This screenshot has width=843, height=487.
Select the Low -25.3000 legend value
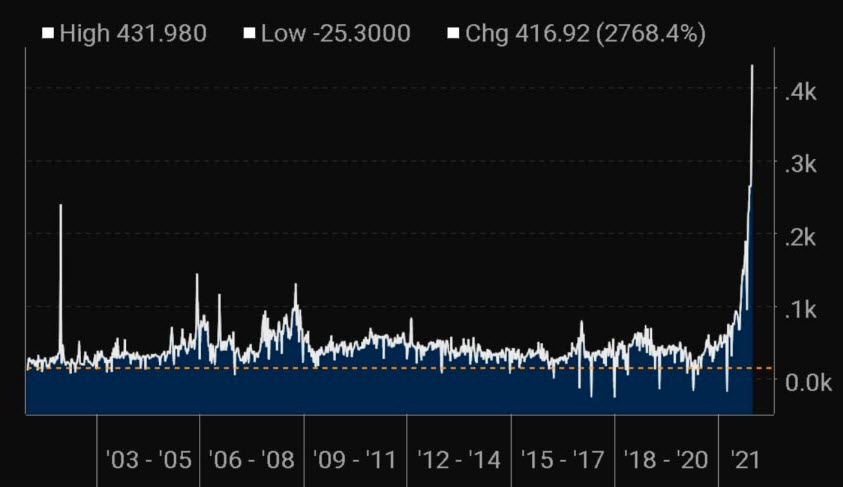coord(335,34)
